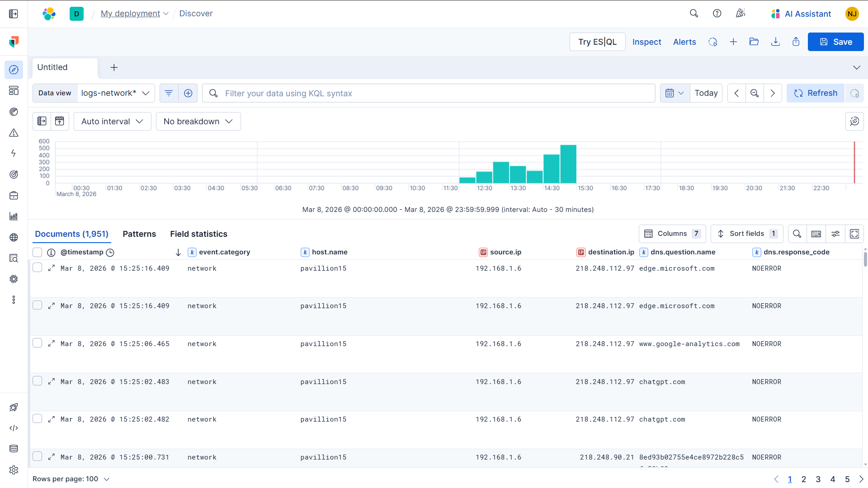Click the calendar icon in the time picker
Viewport: 868px width, 488px height.
point(670,93)
